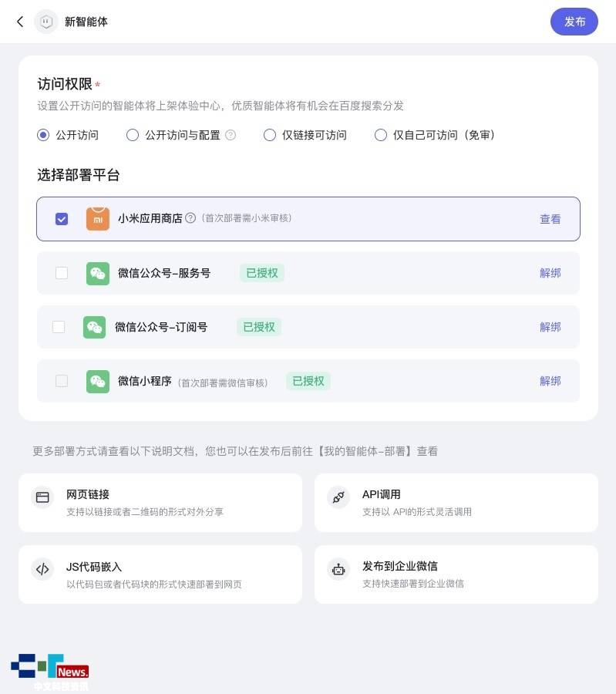Click the 发布 publish button
The width and height of the screenshot is (616, 694).
(574, 22)
